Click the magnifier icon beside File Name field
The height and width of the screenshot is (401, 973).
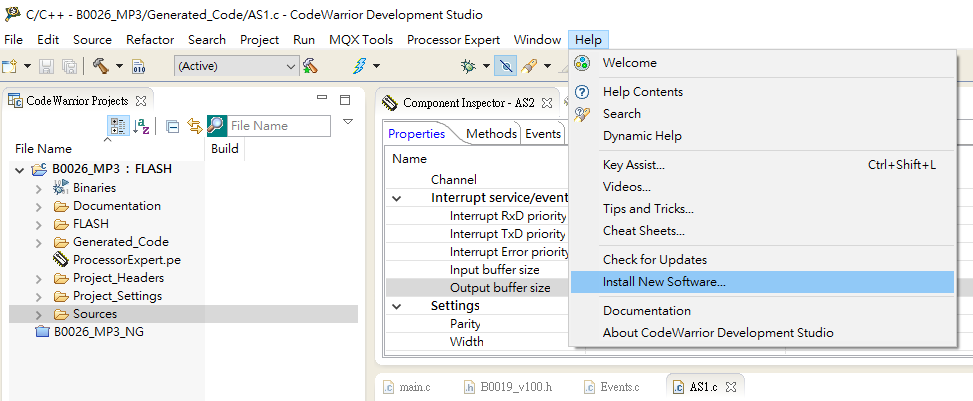(x=216, y=126)
